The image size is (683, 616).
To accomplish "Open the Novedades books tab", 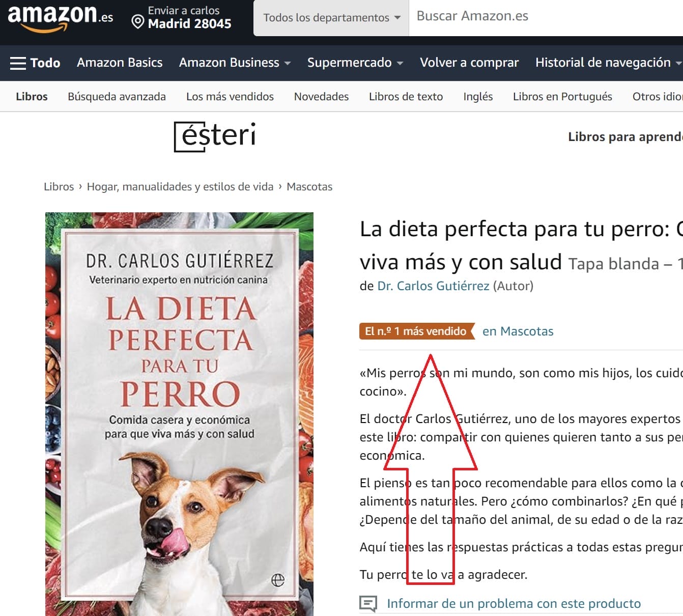I will click(x=321, y=97).
